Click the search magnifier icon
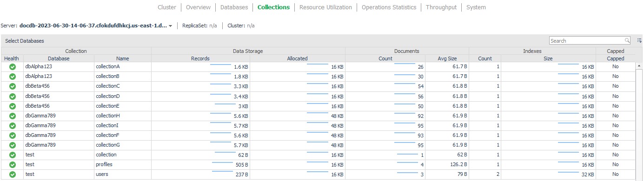Viewport: 644px width, 181px height. tap(627, 41)
